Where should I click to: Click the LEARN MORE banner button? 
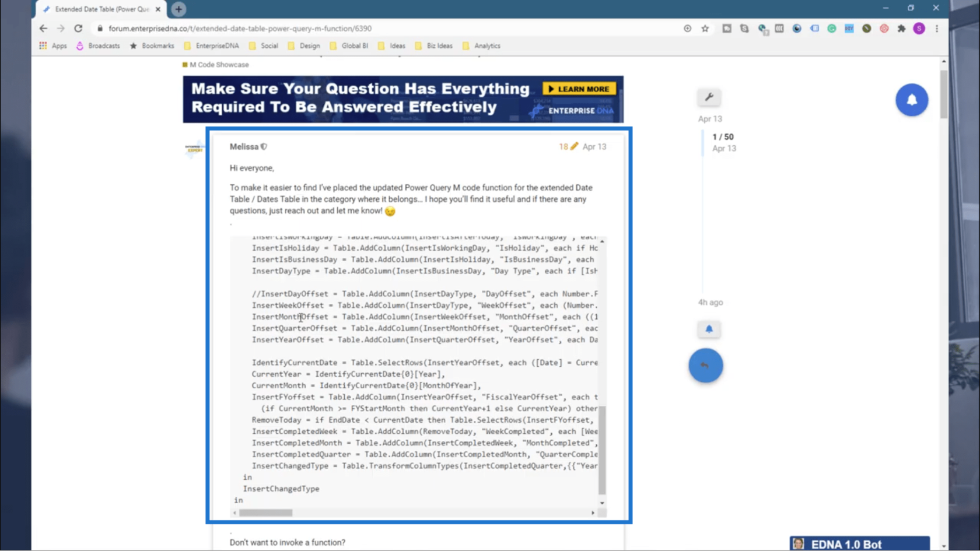[x=579, y=89]
